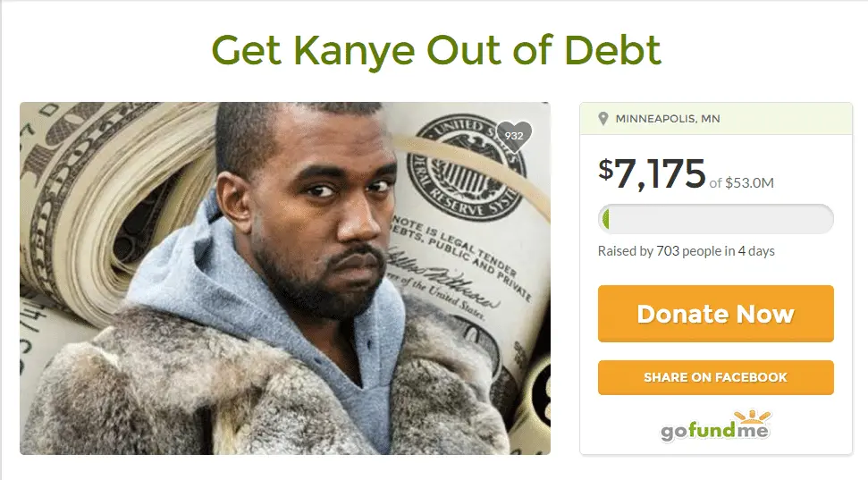Click the of $53.0M goal text
Screen dimensions: 868x480
click(x=742, y=182)
